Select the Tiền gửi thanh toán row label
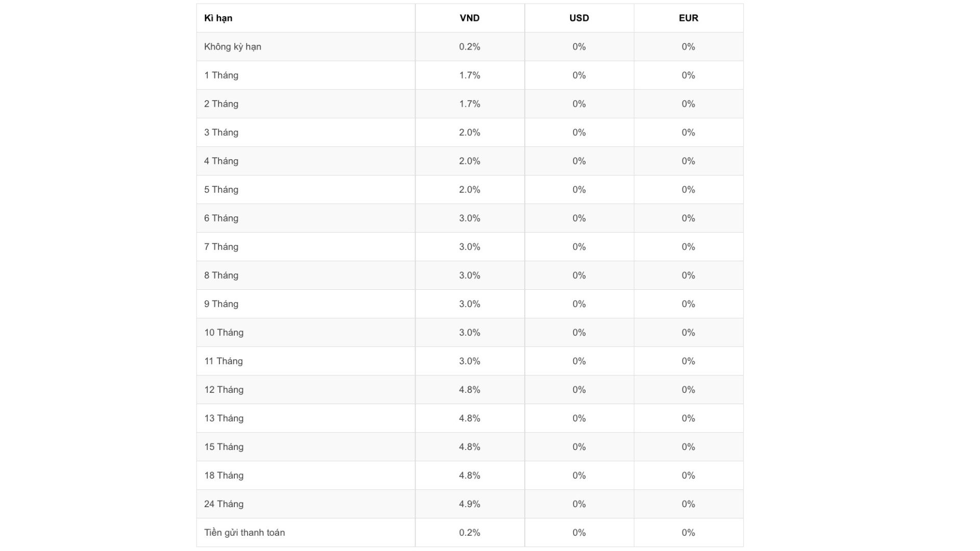Viewport: 980px width, 551px height. (244, 532)
